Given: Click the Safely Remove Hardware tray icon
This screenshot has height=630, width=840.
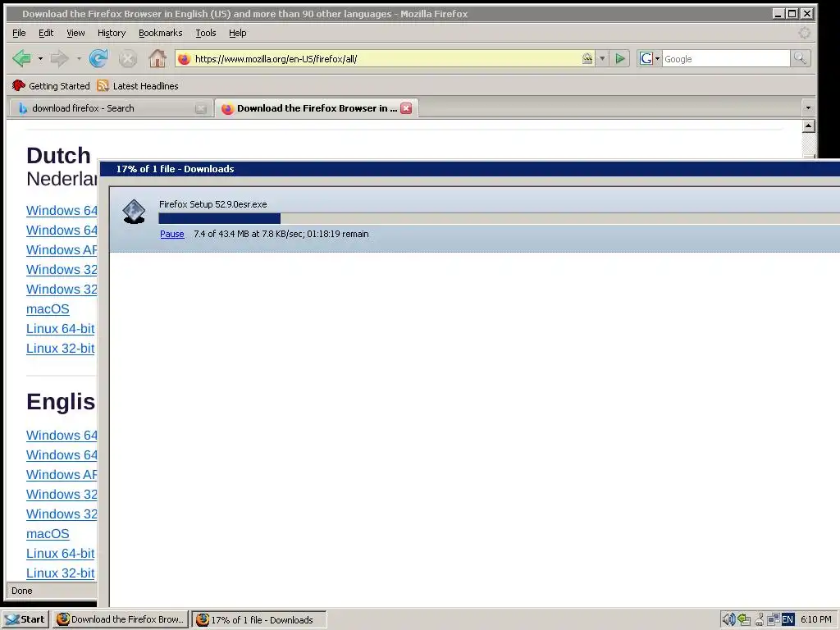Looking at the screenshot, I should tap(759, 619).
